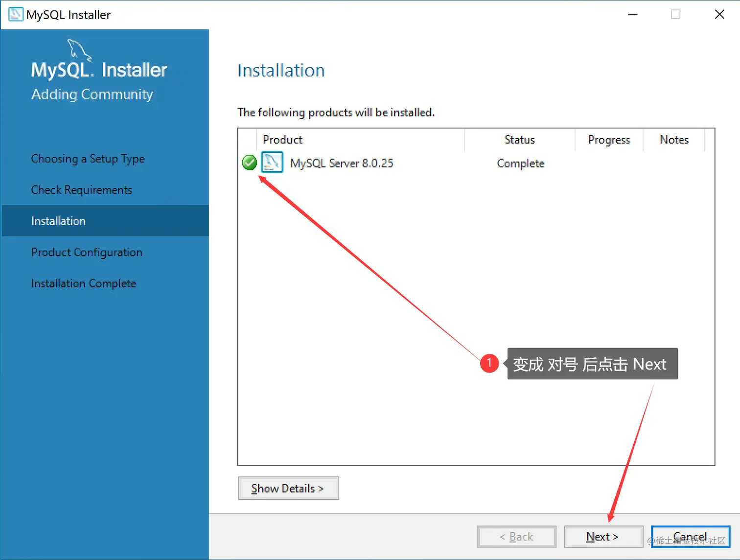This screenshot has height=560, width=740.
Task: Click the Product column header
Action: click(x=360, y=140)
